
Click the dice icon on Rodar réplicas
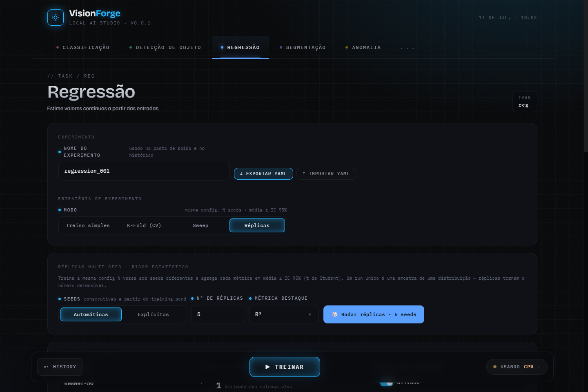pyautogui.click(x=334, y=314)
